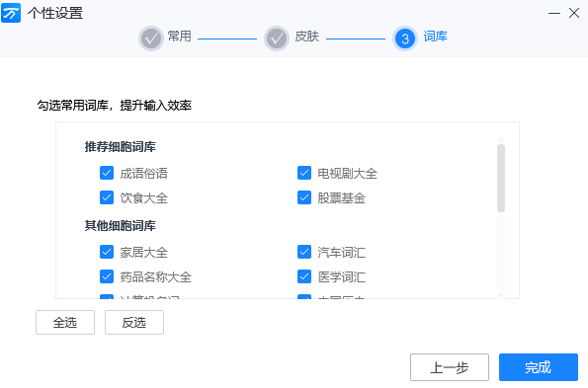
Task: Click the 推荐细胞词库 heading
Action: 120,147
